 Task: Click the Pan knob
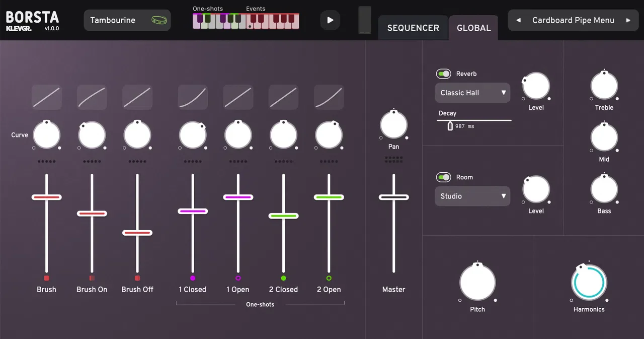(394, 125)
